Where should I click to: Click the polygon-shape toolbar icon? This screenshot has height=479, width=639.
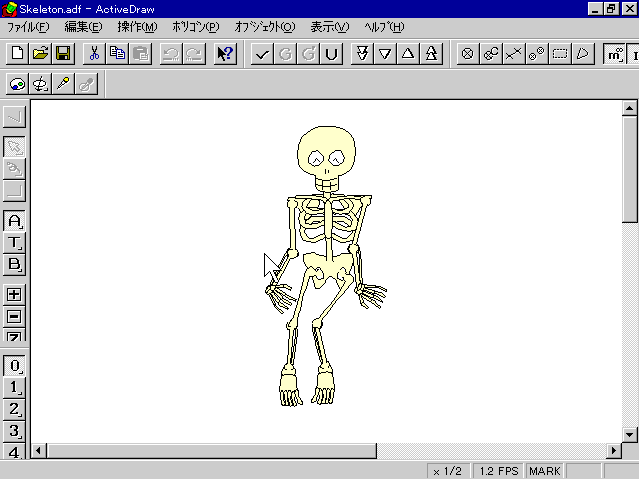click(582, 53)
